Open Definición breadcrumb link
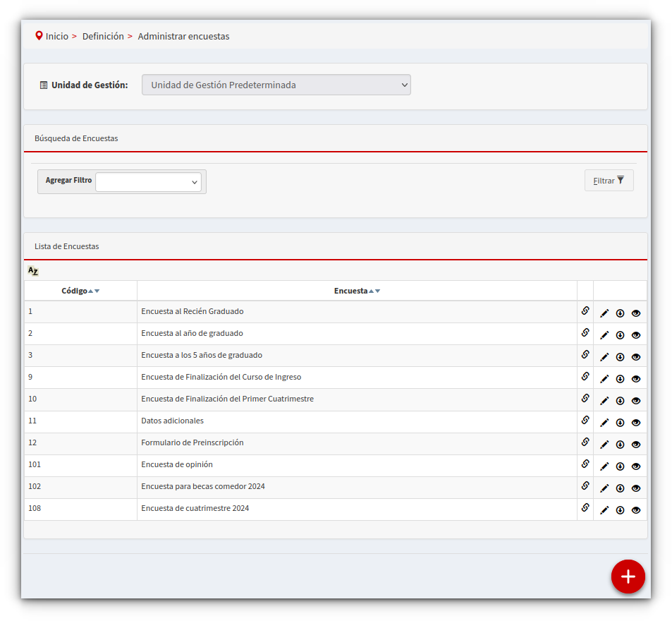 point(103,36)
